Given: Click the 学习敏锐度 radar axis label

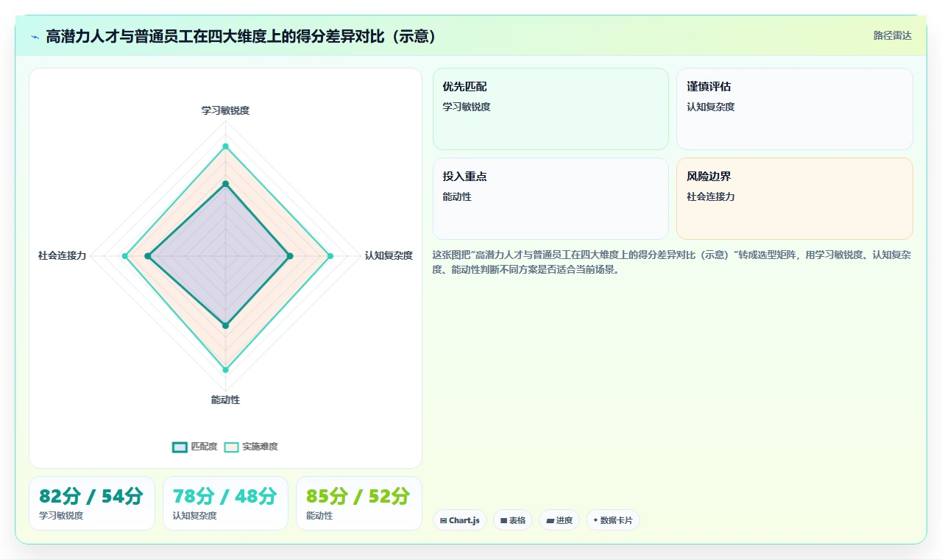Looking at the screenshot, I should click(225, 110).
